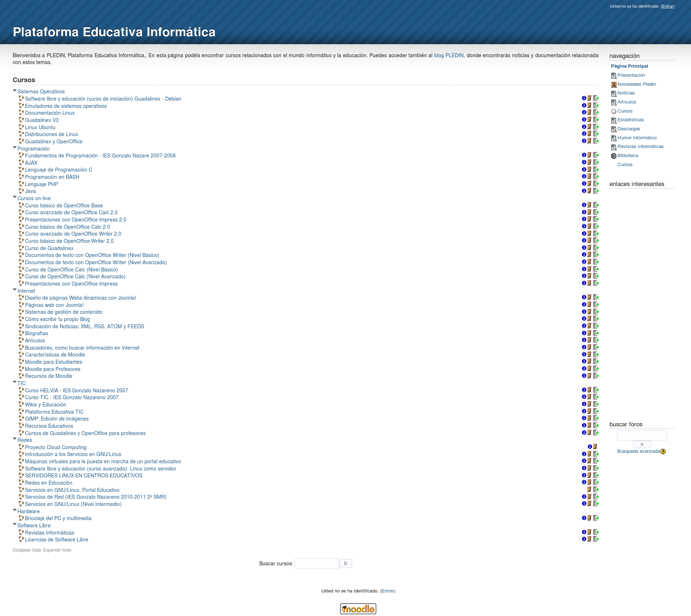Collapse the Sistemas Operativos category
This screenshot has height=616, width=691.
point(14,91)
